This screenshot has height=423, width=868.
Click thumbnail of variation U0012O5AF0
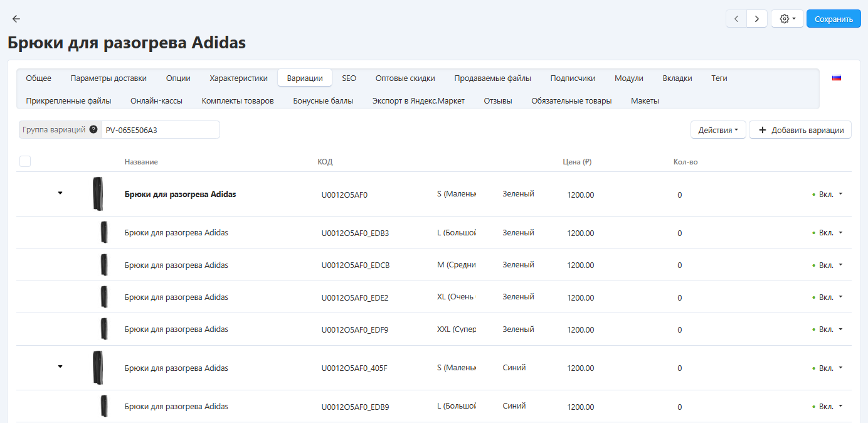[98, 194]
